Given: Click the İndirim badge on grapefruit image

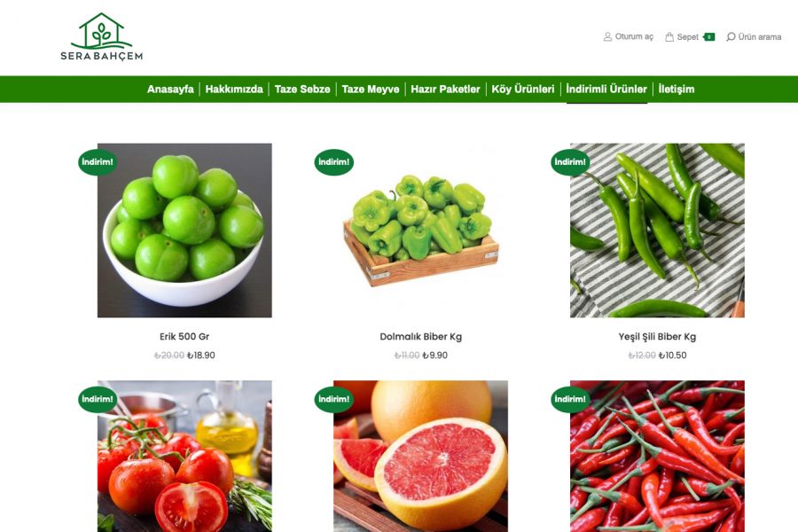Looking at the screenshot, I should [334, 399].
